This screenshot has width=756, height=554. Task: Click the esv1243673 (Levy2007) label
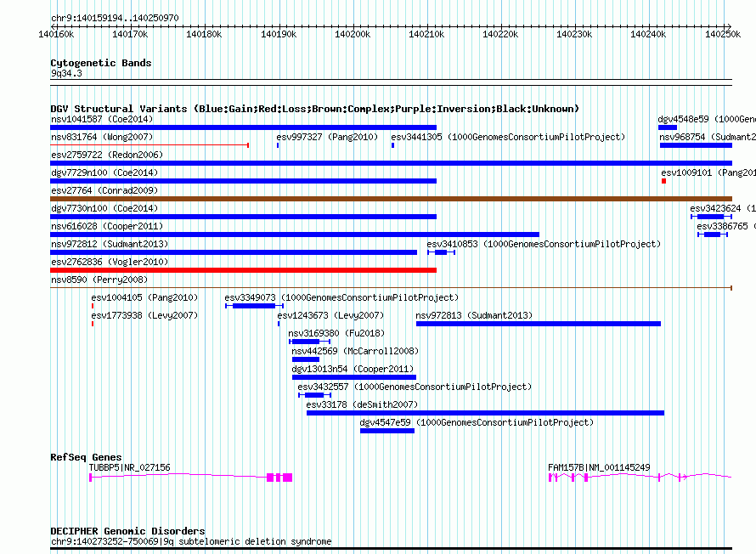330,315
